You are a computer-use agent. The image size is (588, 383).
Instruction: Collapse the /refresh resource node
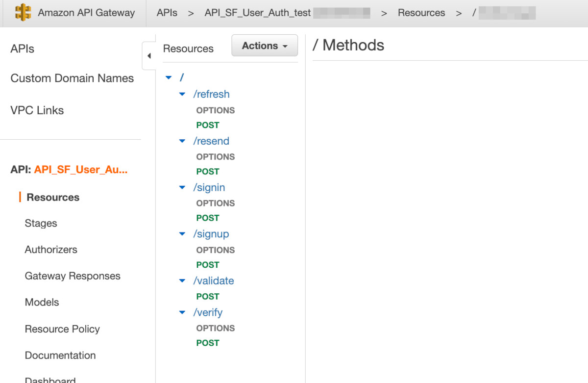[182, 94]
